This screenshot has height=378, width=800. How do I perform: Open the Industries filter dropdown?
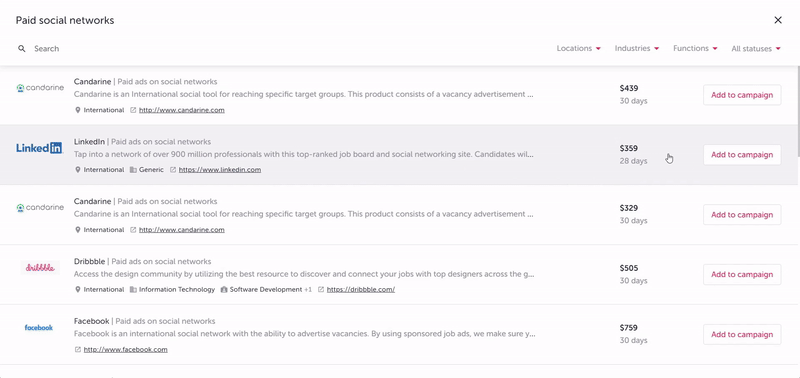pyautogui.click(x=637, y=48)
